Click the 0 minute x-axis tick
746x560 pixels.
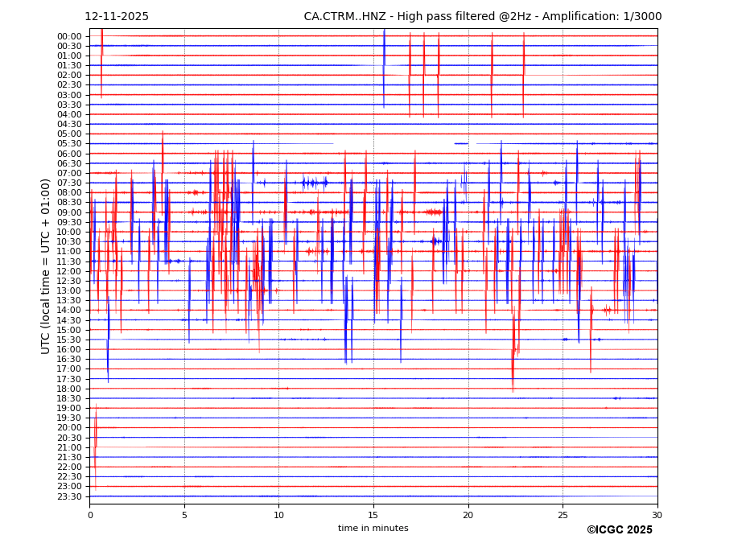click(90, 515)
